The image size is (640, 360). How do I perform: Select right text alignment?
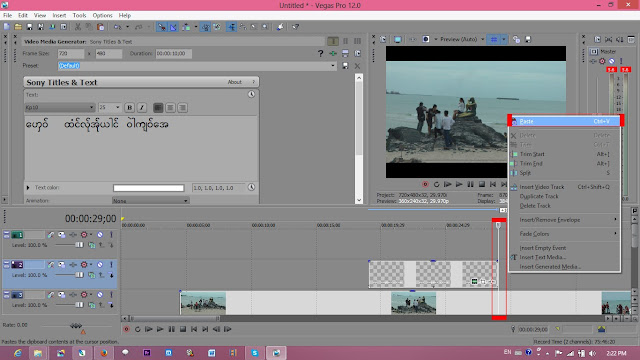coord(182,108)
